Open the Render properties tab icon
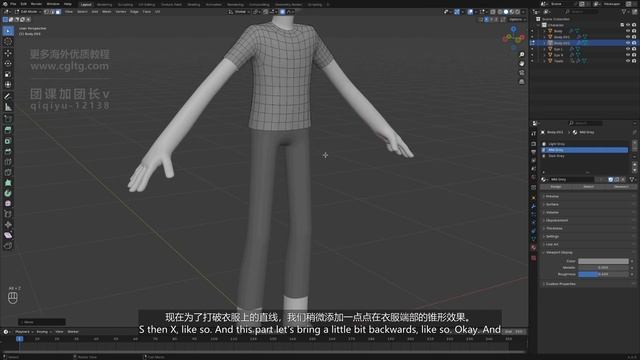The width and height of the screenshot is (640, 360). click(533, 144)
